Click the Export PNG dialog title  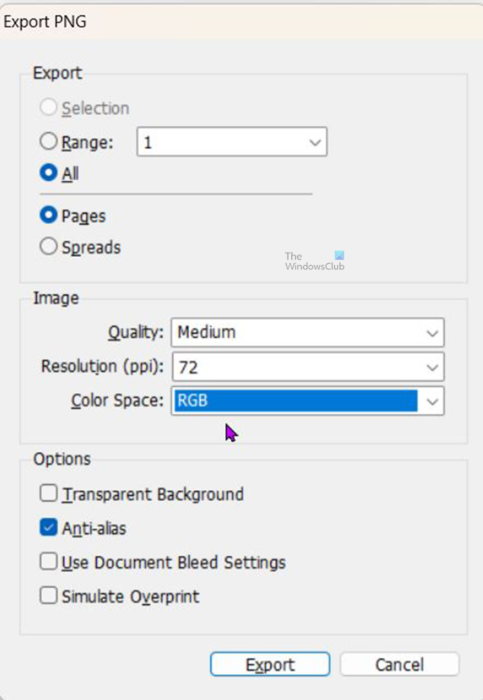45,21
